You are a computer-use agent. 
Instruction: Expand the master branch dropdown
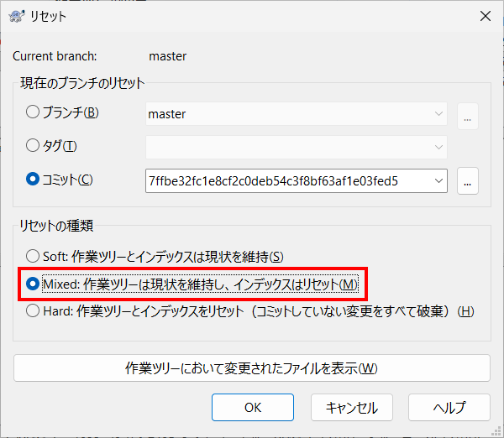438,113
